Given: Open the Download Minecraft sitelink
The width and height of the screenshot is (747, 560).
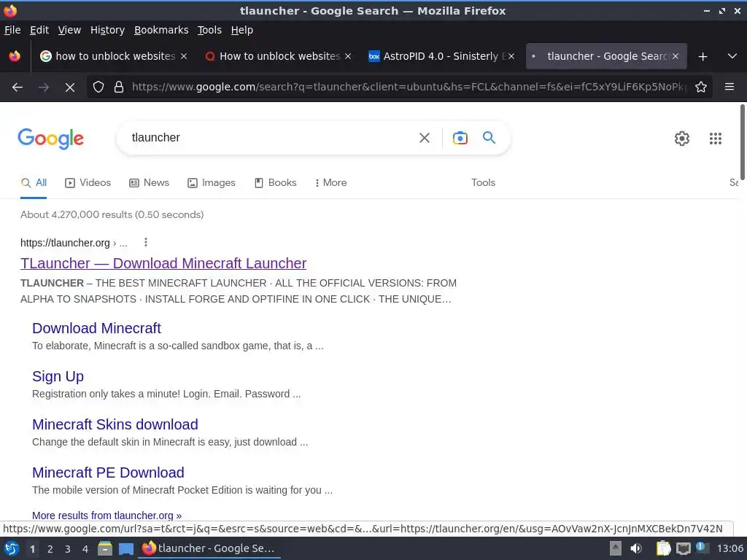Looking at the screenshot, I should 97,328.
